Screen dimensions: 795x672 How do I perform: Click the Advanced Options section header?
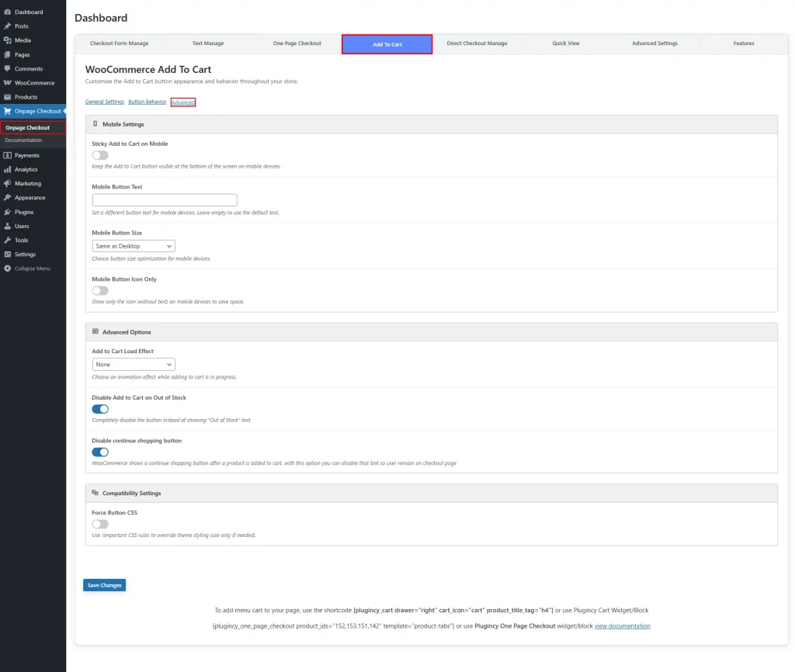(432, 332)
